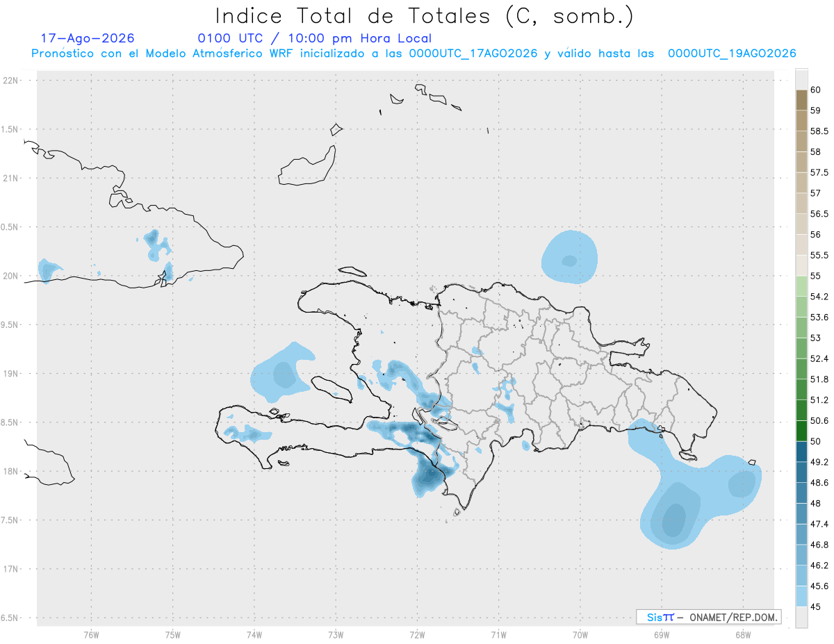Click the longitude label '69W'
834x644 pixels.
pyautogui.click(x=661, y=634)
